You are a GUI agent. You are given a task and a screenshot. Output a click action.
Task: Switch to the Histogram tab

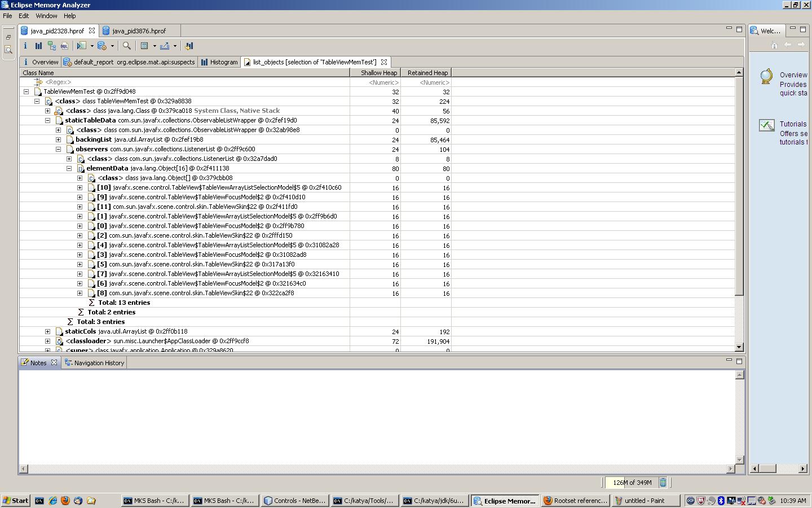219,62
